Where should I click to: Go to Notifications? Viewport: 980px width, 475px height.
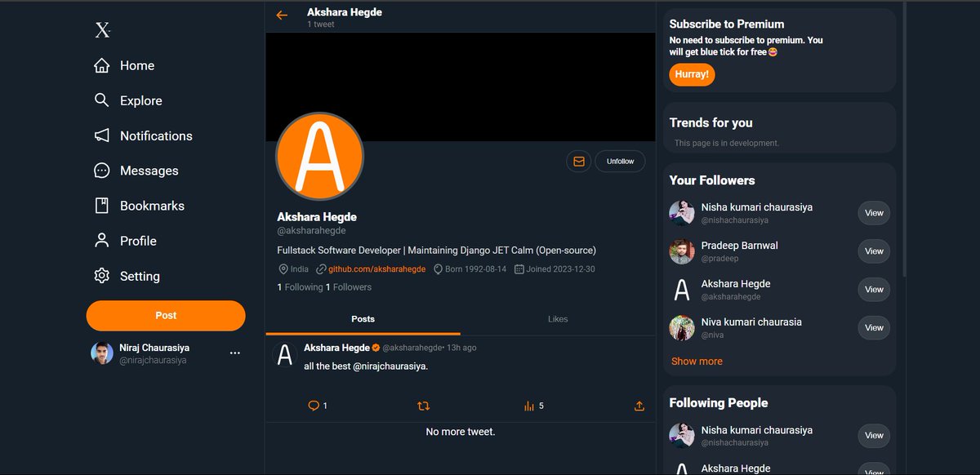pyautogui.click(x=143, y=135)
